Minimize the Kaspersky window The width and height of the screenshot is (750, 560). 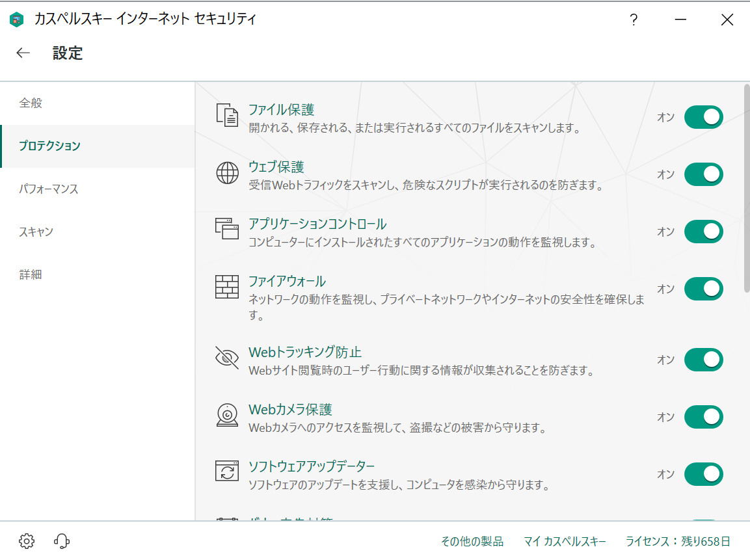pos(680,20)
